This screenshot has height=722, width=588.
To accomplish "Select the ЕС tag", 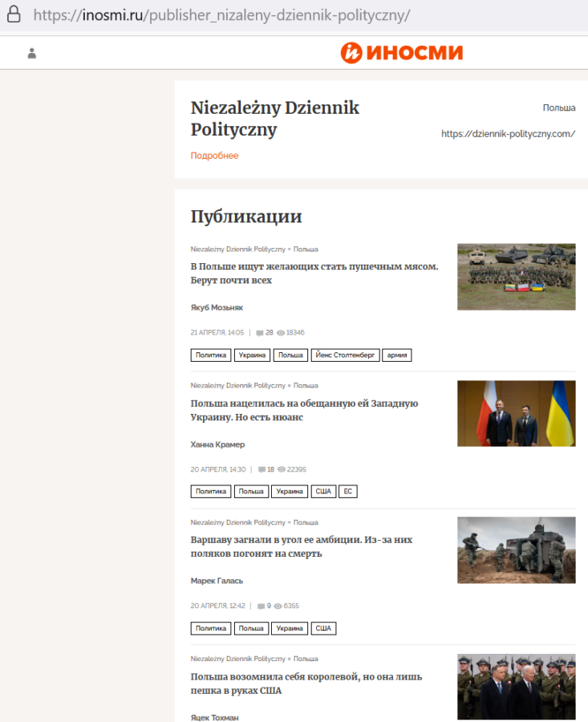I will click(x=347, y=492).
